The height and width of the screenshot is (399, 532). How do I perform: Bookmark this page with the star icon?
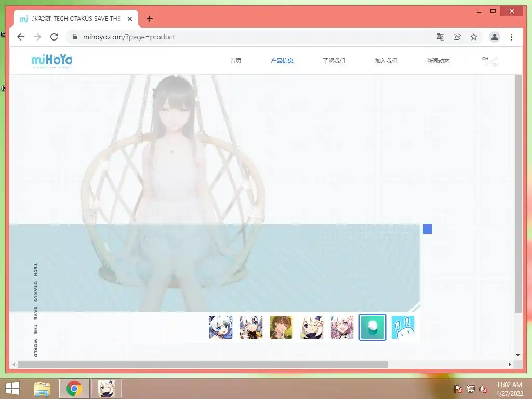coord(474,37)
